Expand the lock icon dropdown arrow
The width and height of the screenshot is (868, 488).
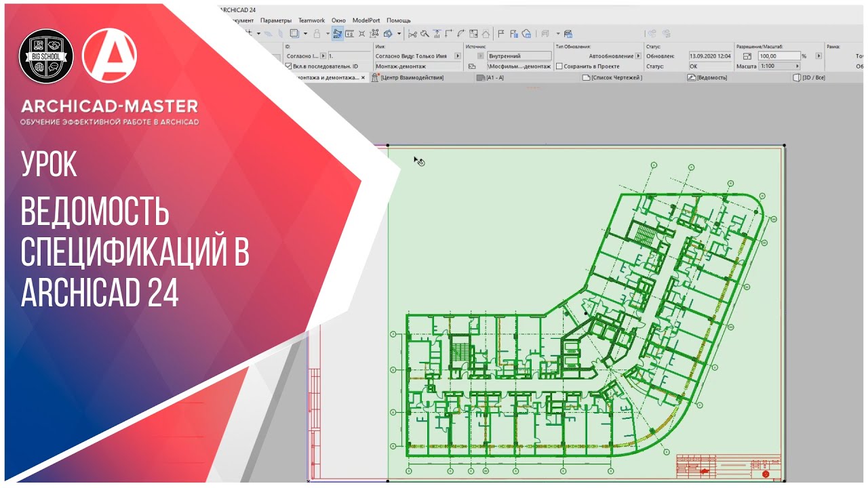(x=328, y=34)
